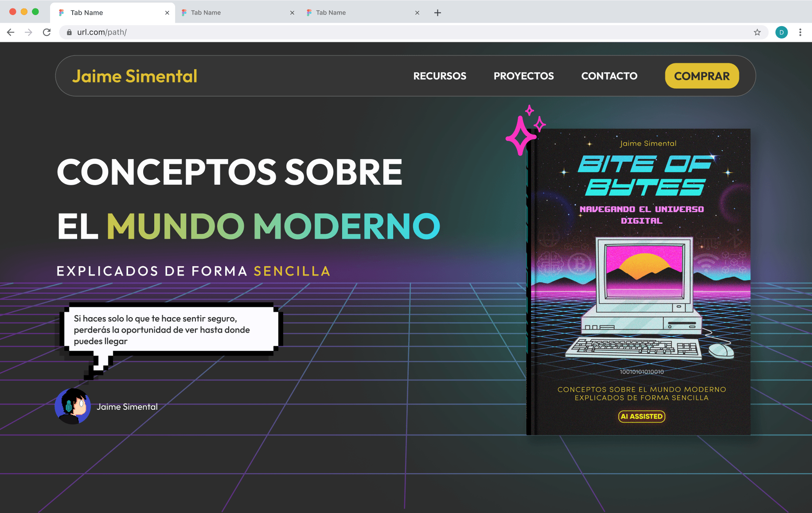The image size is (812, 513).
Task: Click the pixel-art author avatar
Action: 73,406
